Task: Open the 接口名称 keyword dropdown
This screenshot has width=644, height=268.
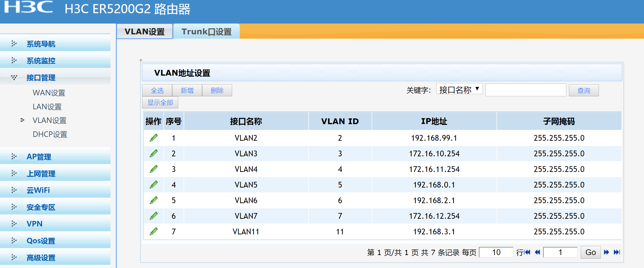Action: [459, 89]
